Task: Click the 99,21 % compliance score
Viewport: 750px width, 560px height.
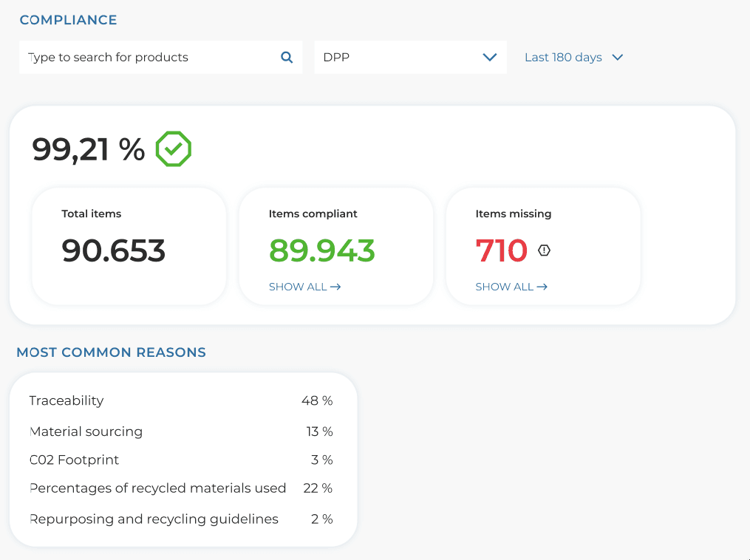Action: click(x=88, y=150)
